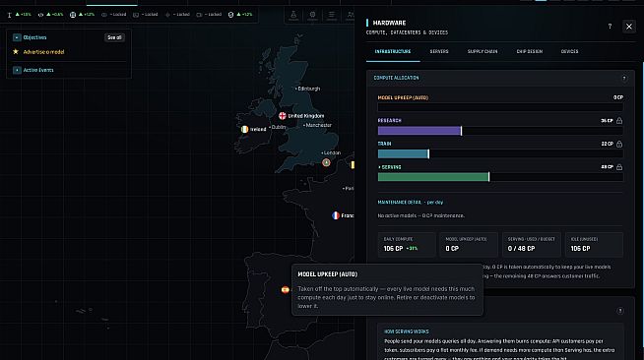
Task: Switch to the Servers tab
Action: [439, 52]
